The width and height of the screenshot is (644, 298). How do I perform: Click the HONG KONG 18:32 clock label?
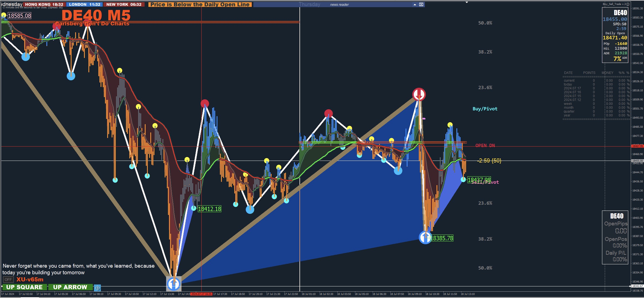(x=44, y=4)
